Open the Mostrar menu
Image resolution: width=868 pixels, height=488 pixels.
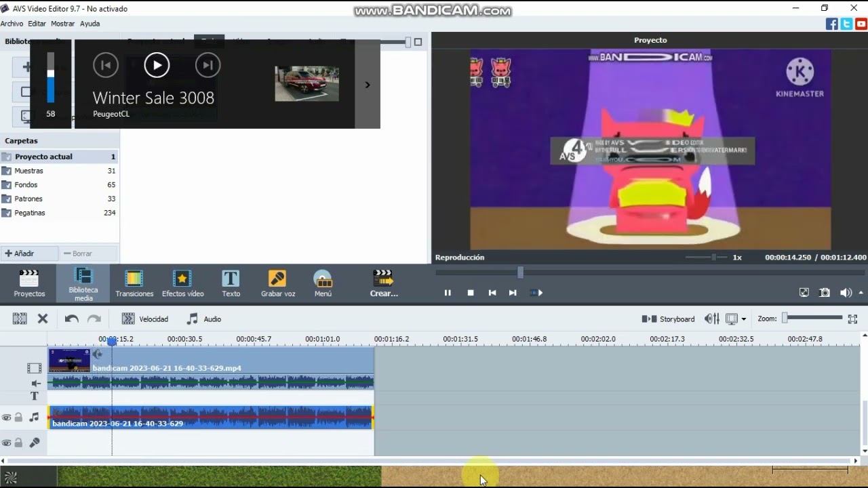pyautogui.click(x=63, y=24)
